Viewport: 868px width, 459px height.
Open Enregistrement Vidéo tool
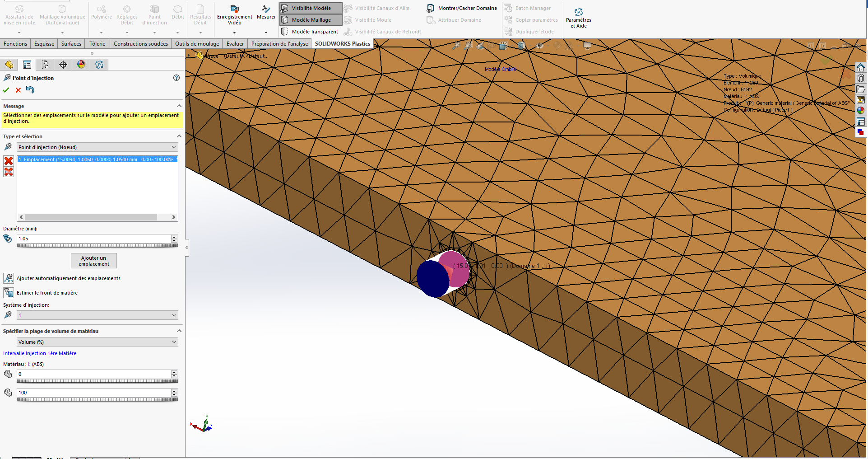pyautogui.click(x=234, y=14)
